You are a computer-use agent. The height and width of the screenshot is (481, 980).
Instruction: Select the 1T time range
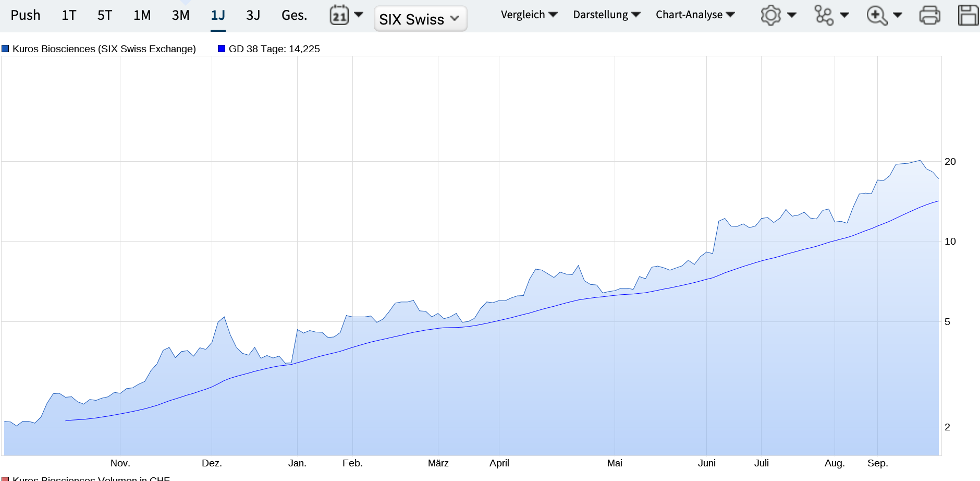click(x=69, y=15)
